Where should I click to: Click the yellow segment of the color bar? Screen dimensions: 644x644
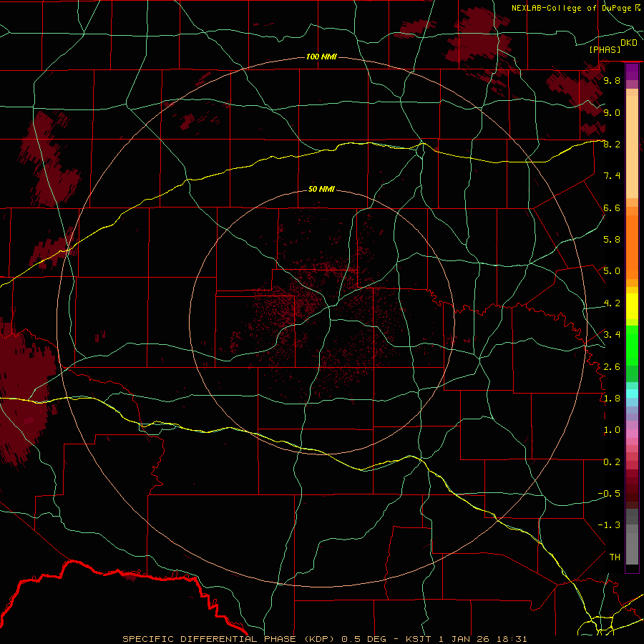[x=632, y=306]
